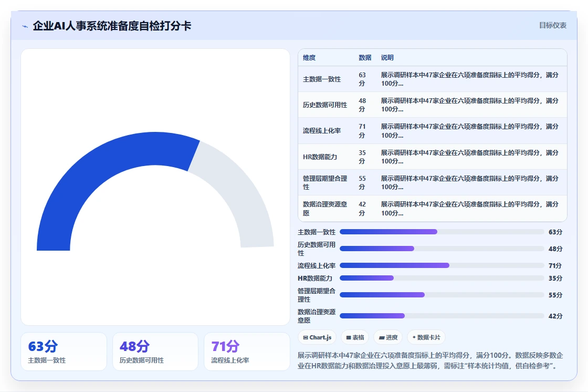Click the 数据 column header
The height and width of the screenshot is (392, 588).
point(364,57)
